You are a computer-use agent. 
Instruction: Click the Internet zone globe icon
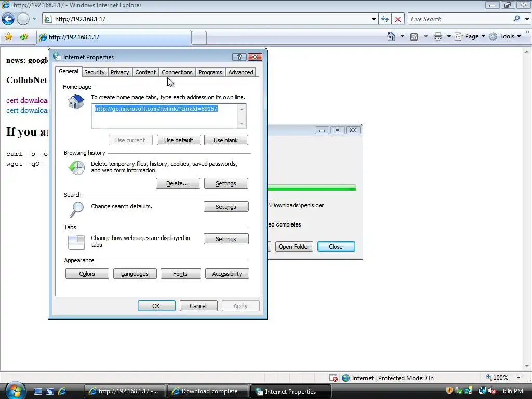click(345, 378)
